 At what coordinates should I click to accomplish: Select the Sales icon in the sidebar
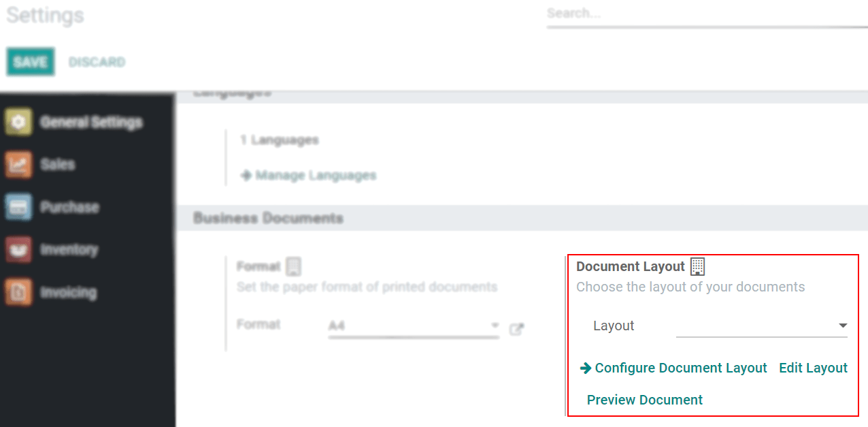pos(18,164)
